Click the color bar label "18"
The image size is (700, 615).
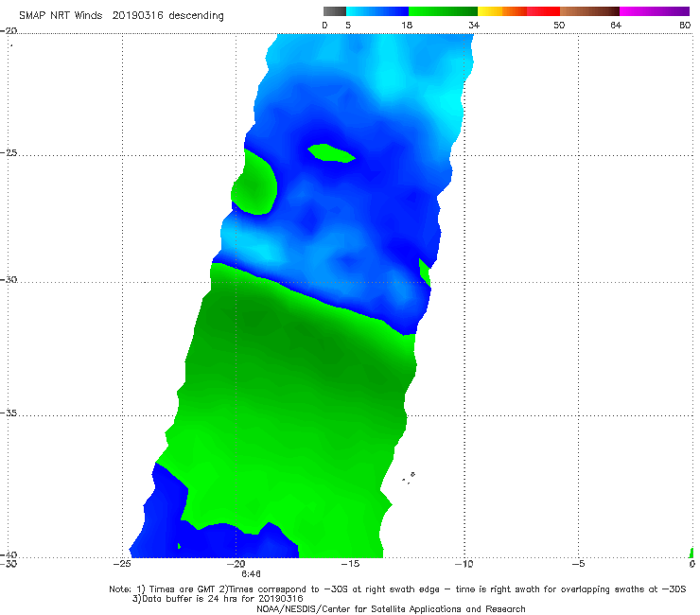407,26
